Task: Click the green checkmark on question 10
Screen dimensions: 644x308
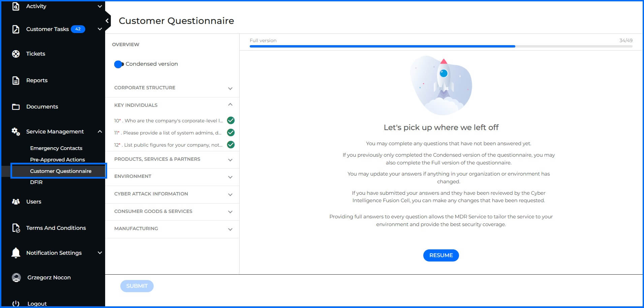Action: 231,120
